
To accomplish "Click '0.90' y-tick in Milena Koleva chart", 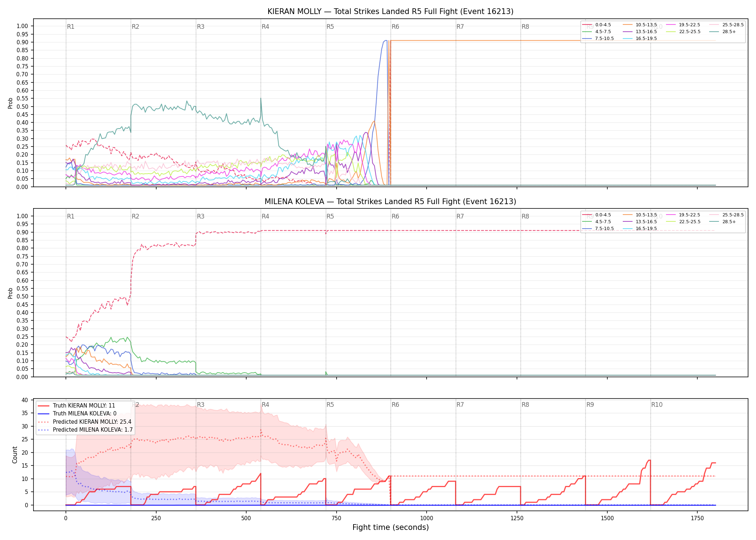I will click(x=22, y=232).
